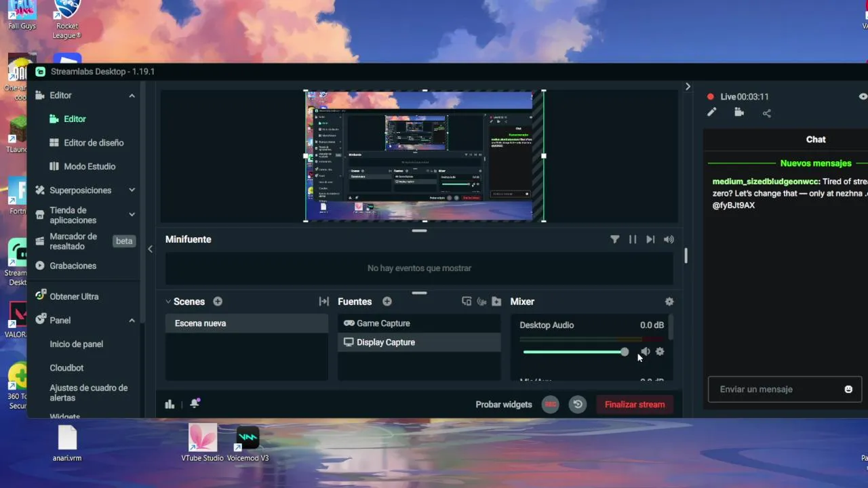
Task: Expand Tienda de aplicaciones section
Action: tap(132, 214)
